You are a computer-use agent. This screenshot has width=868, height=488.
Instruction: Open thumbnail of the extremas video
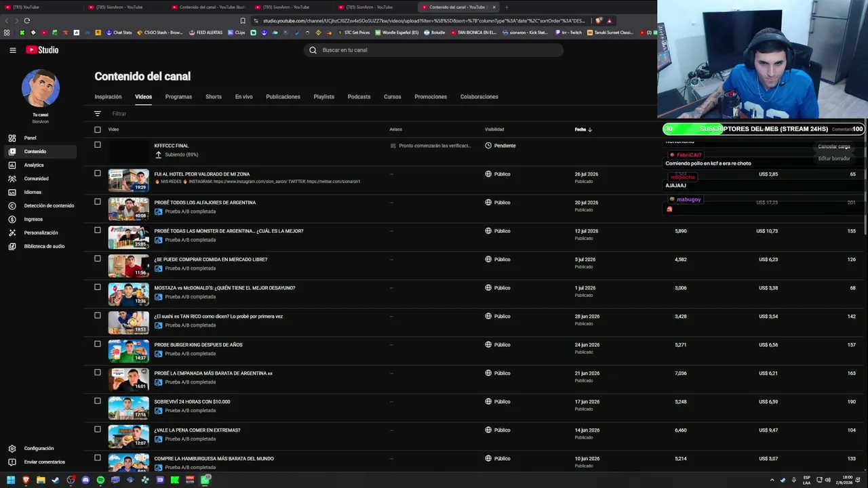[x=128, y=436]
